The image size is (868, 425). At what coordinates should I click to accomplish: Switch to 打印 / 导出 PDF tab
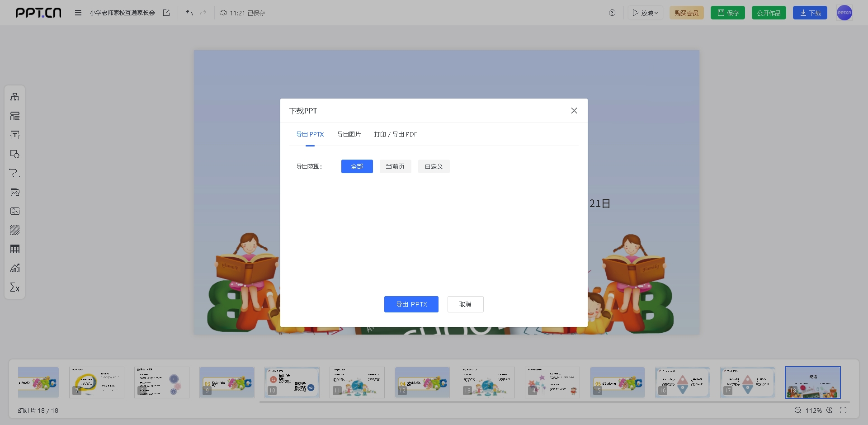pyautogui.click(x=395, y=134)
